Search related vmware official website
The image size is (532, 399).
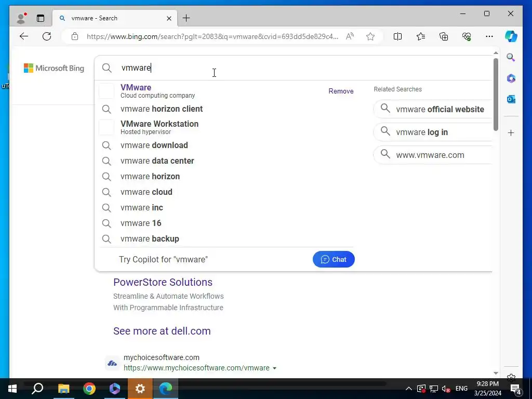point(433,109)
